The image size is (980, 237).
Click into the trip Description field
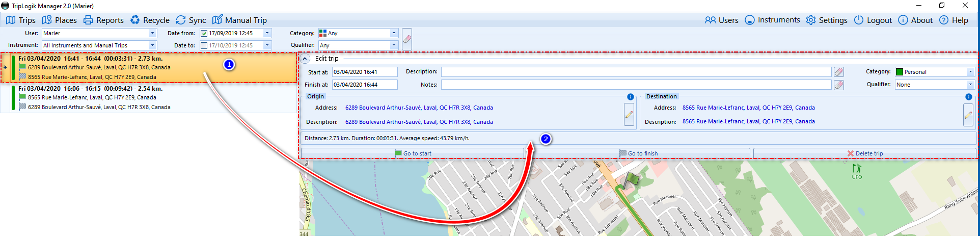(636, 72)
